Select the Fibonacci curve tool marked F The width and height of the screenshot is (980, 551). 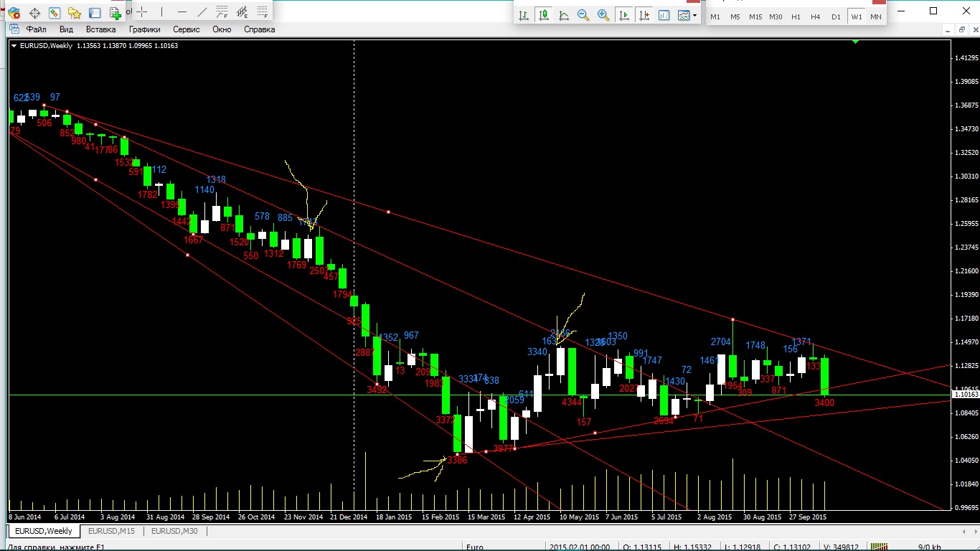[222, 11]
